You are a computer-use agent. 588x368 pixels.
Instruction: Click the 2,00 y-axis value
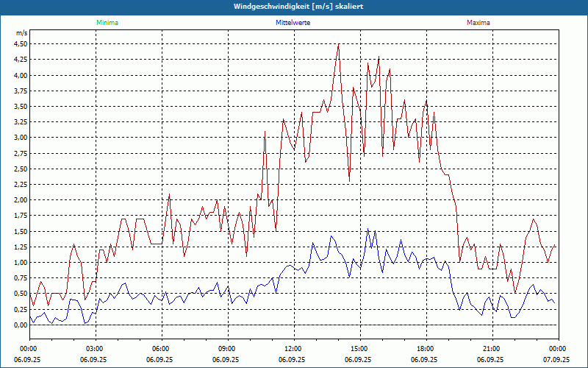[x=21, y=200]
